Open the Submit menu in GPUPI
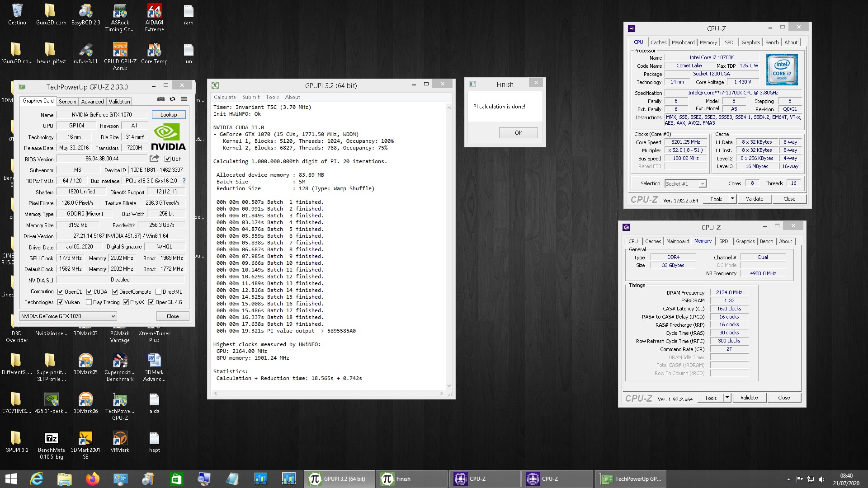Image resolution: width=868 pixels, height=488 pixels. [251, 97]
